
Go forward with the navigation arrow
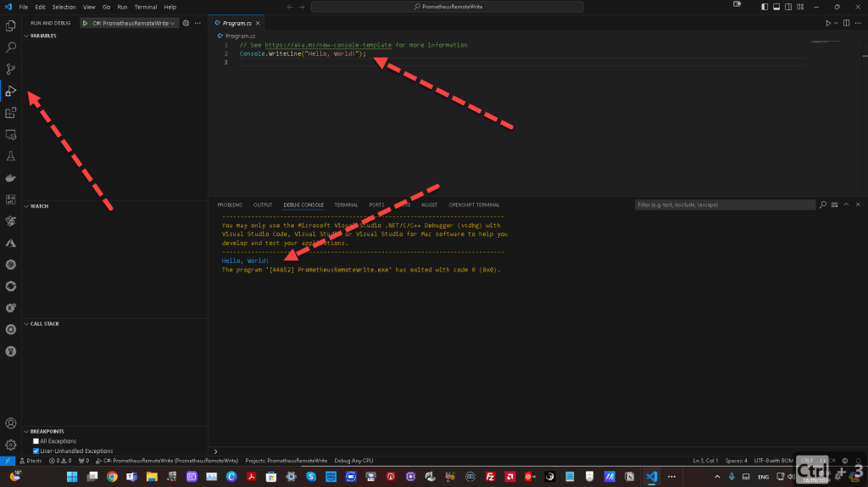pyautogui.click(x=302, y=7)
